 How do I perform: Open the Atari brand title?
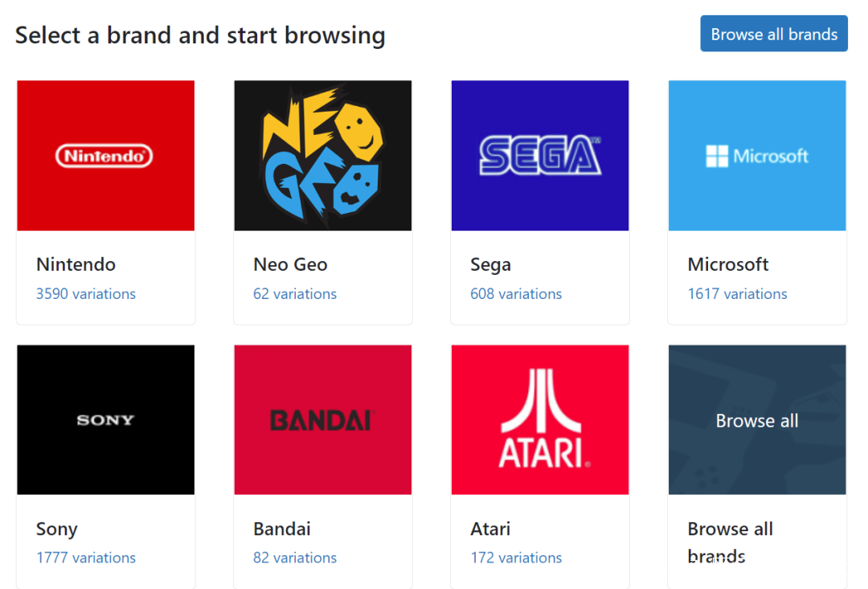click(490, 530)
